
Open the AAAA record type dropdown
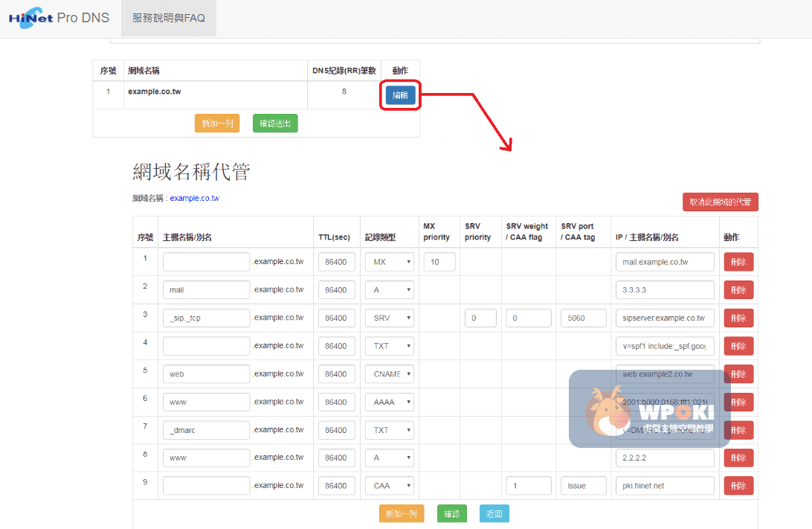click(389, 402)
